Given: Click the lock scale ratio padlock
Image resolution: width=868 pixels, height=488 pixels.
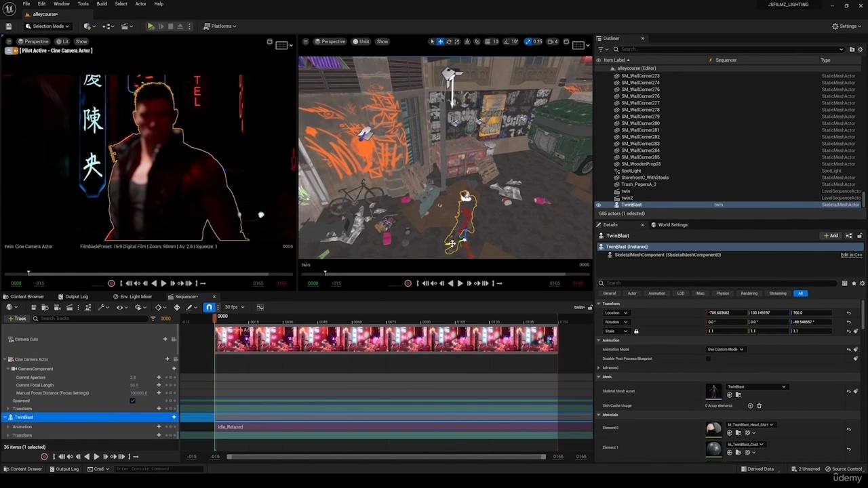Looking at the screenshot, I should 636,331.
